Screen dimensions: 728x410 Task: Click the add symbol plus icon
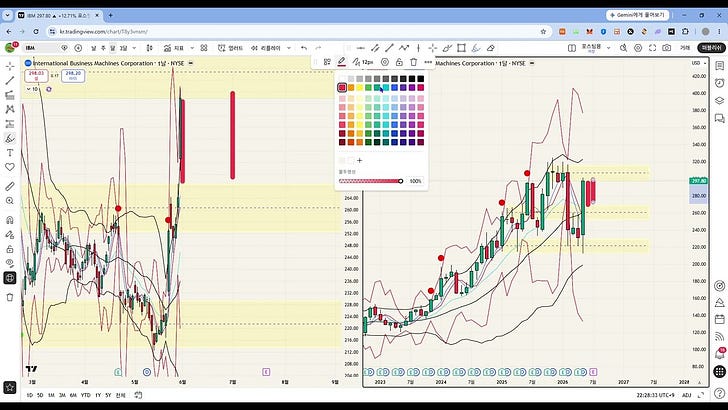pyautogui.click(x=78, y=48)
